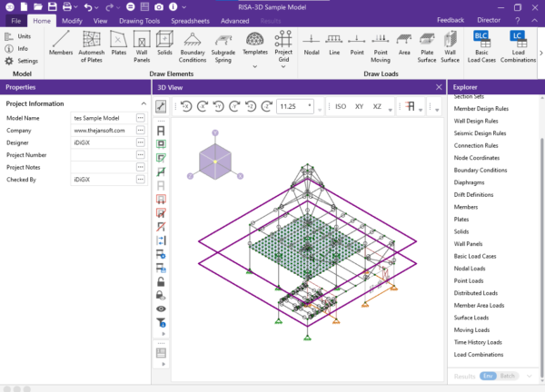Viewport: 545px width, 392px height.
Task: Toggle the graphic editing wrench button
Action: point(161,106)
